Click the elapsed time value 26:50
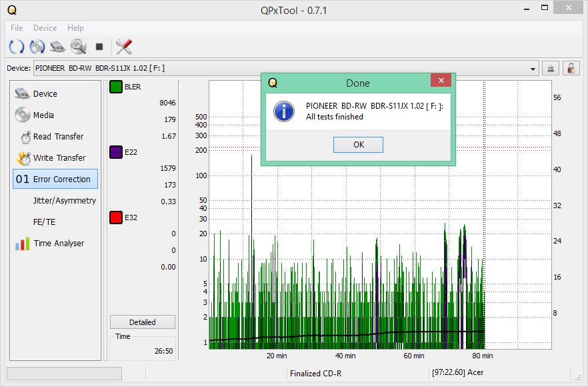The image size is (588, 387). click(x=163, y=351)
